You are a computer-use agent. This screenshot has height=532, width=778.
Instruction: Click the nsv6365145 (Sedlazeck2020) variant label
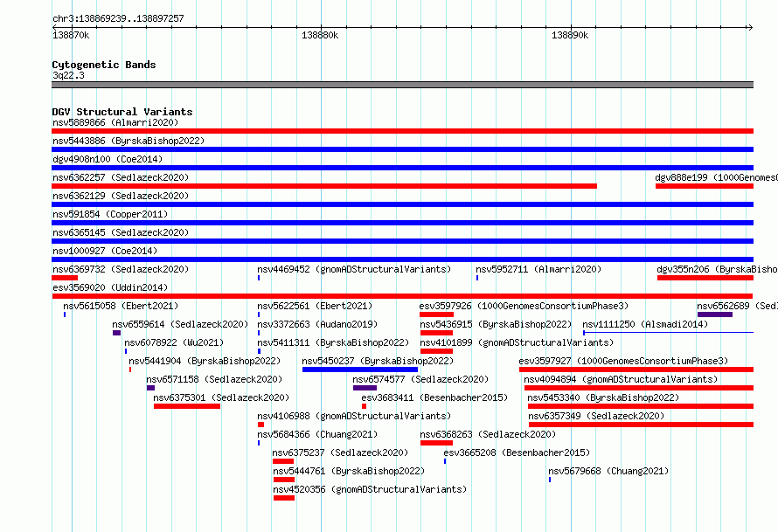coord(121,232)
